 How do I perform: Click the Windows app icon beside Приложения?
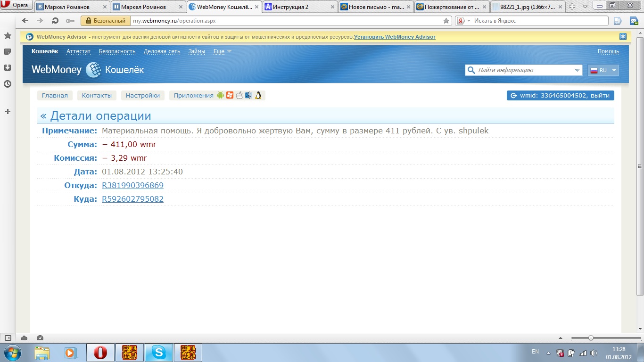point(230,95)
